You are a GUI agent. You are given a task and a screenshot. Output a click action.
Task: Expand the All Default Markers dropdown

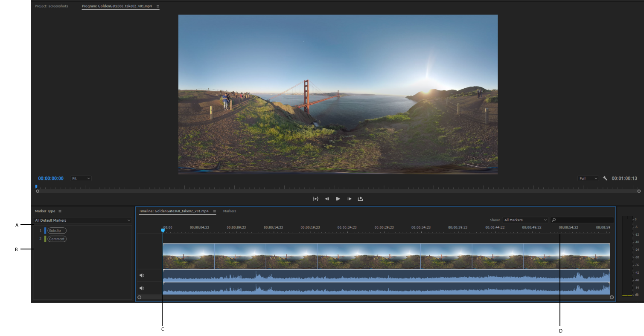click(83, 220)
